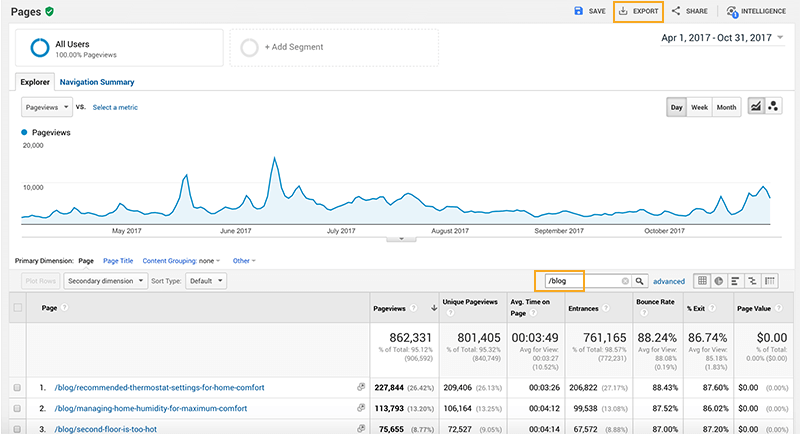Set chart granularity to Week
800x434 pixels.
(699, 107)
